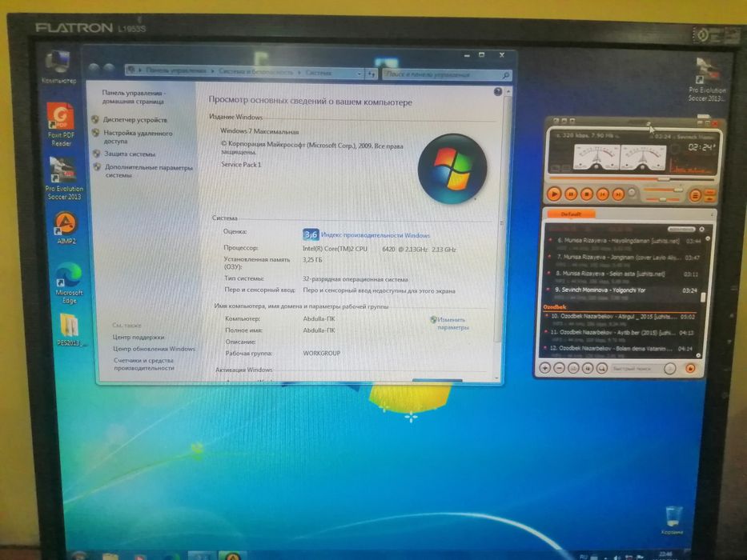Viewport: 747px width, 560px height.
Task: Click the WORKGROUP value text
Action: 322,354
